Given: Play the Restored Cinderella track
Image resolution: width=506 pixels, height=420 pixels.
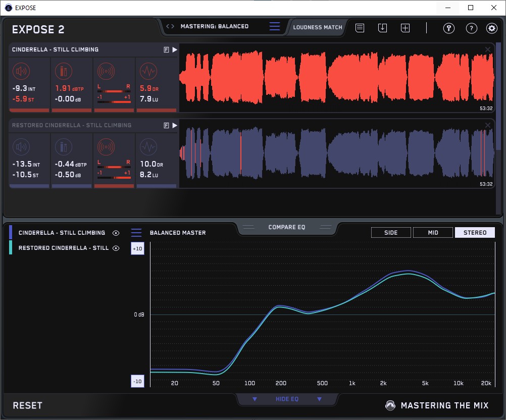Looking at the screenshot, I should 175,126.
